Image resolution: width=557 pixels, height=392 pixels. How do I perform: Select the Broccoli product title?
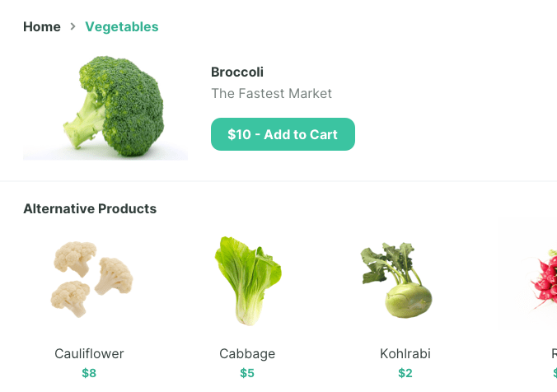point(237,72)
